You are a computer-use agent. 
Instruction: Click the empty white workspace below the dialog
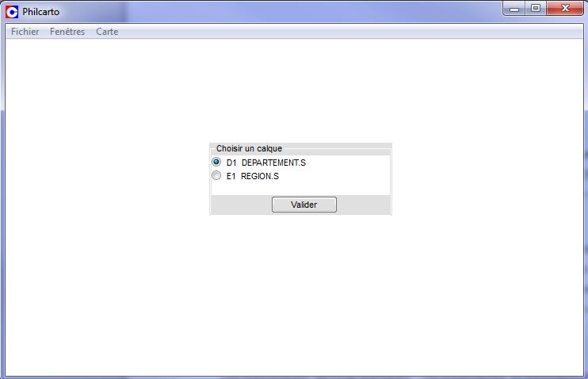coord(294,295)
